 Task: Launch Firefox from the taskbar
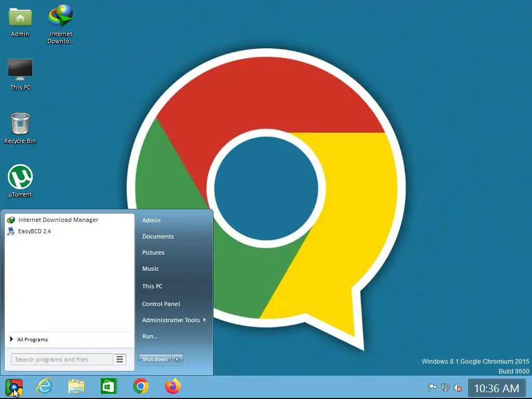(x=173, y=387)
